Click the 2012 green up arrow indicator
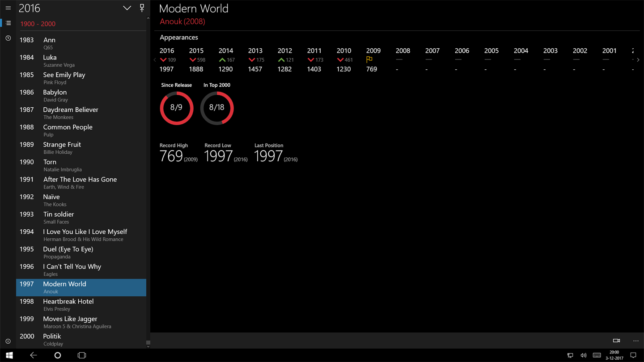Viewport: 644px width, 362px height. point(281,60)
